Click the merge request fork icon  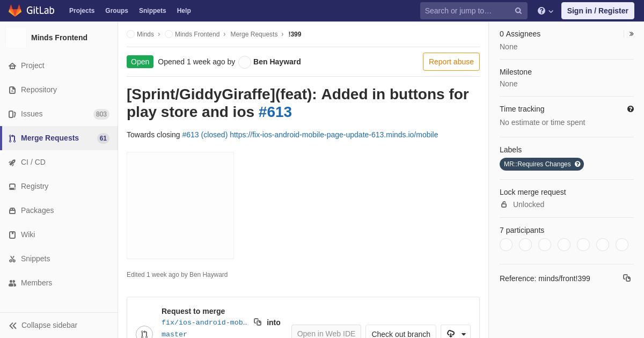144,334
